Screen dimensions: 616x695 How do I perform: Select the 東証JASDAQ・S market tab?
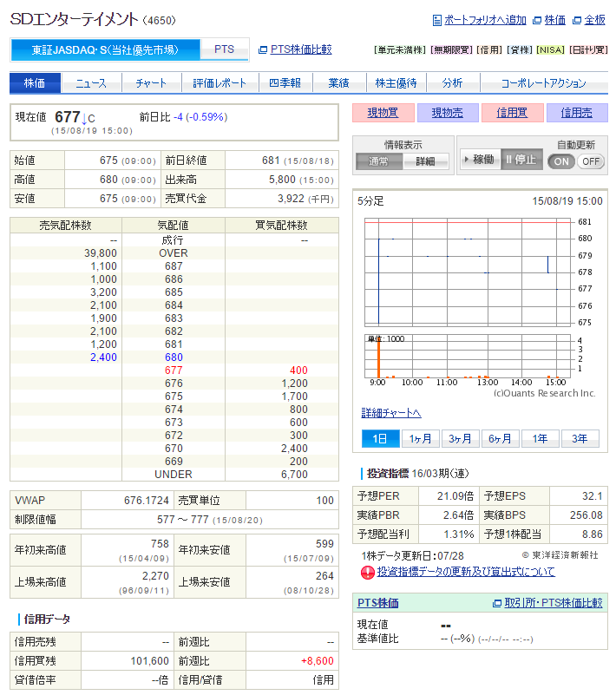[106, 49]
